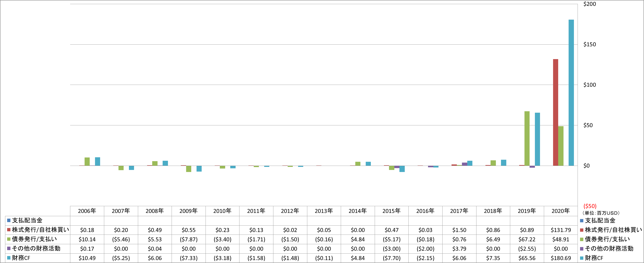Click the red ($50) axis label

590,206
